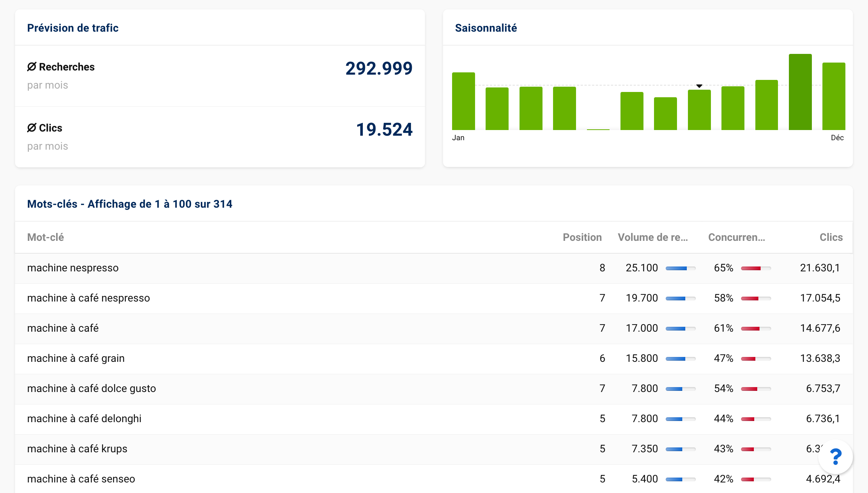Click position 6 for machine à café grain
868x493 pixels.
[x=602, y=358]
